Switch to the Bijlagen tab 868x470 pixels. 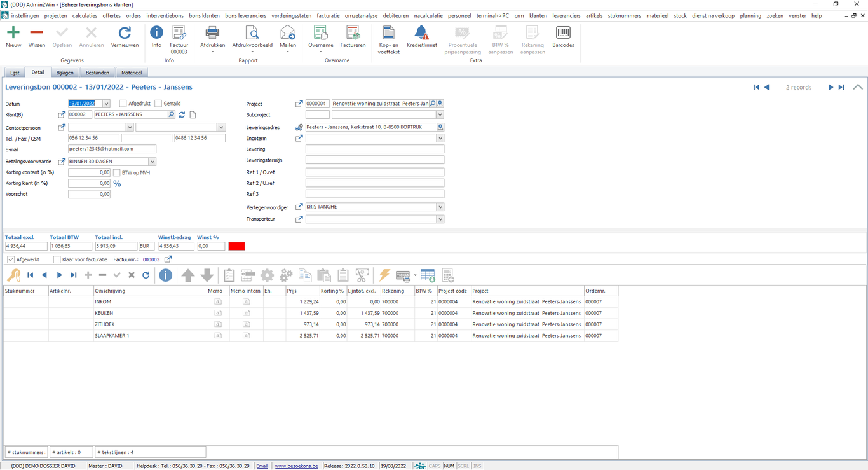[x=65, y=72]
